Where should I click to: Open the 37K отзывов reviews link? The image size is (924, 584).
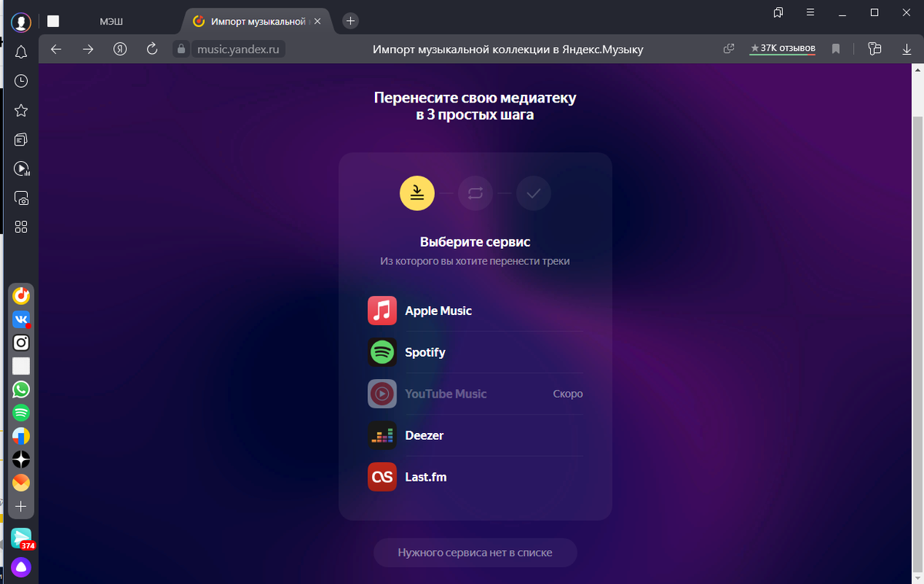[782, 49]
